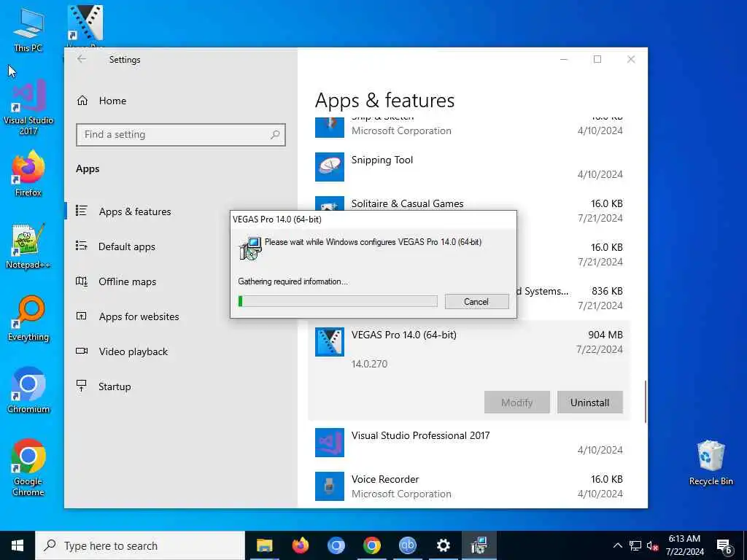Click the Visual Studio Professional app icon
Screen dimensions: 747x560
[x=330, y=443]
